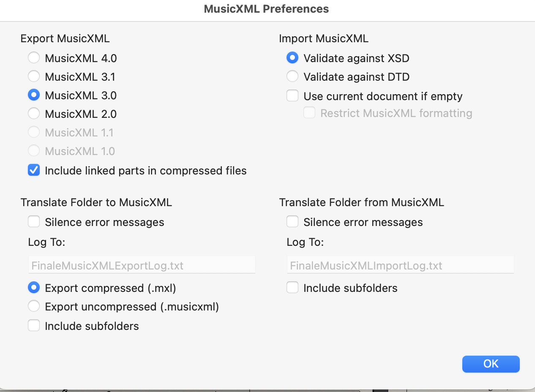
Task: Enable Include subfolders under Translate Folder from MusicXML
Action: coord(292,288)
